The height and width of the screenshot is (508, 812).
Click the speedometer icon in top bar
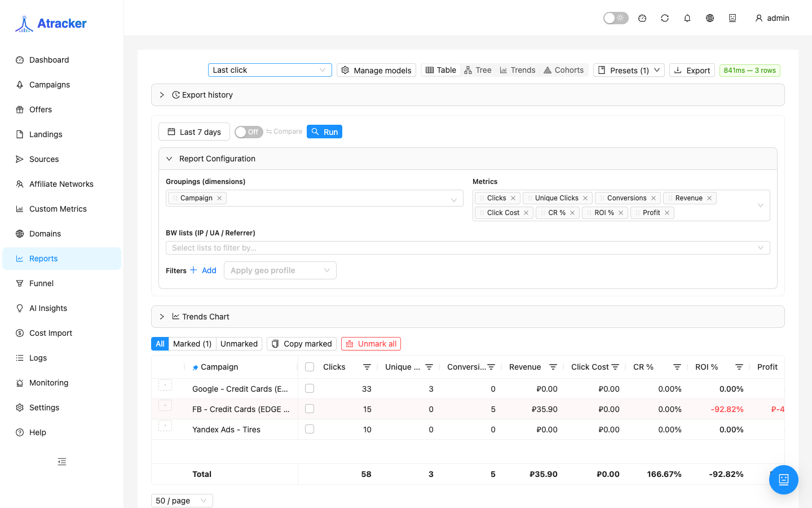click(642, 18)
